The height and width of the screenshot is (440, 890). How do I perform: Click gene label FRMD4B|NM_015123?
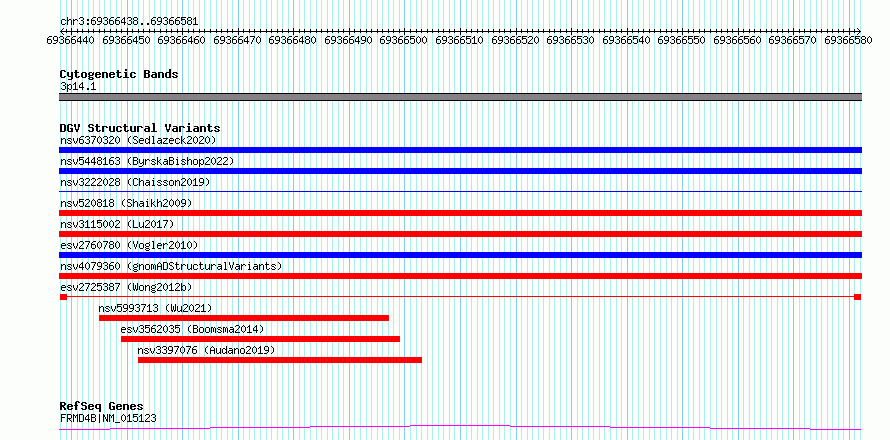[108, 419]
